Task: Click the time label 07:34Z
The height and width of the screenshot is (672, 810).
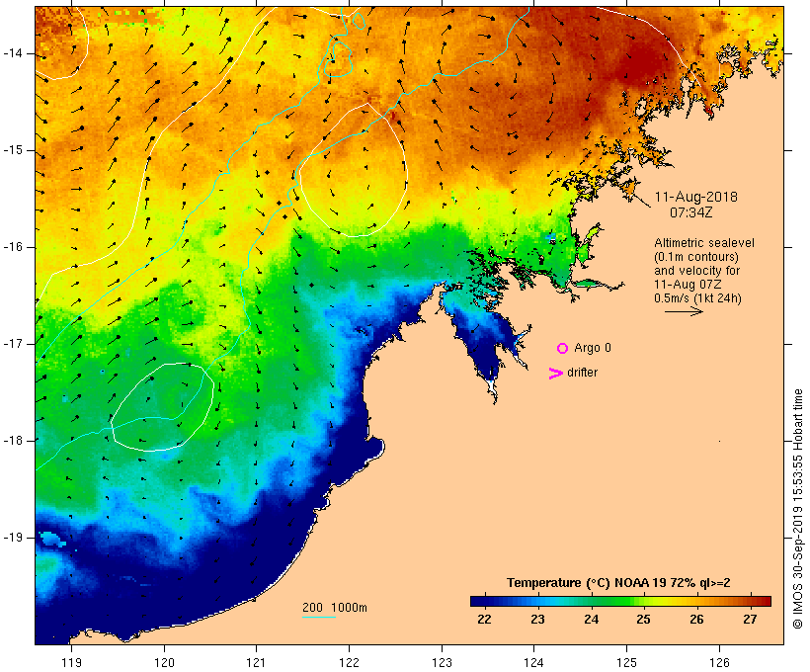Action: pos(691,212)
